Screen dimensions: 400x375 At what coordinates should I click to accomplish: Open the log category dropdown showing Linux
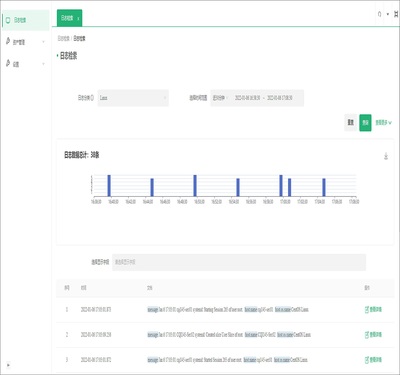point(133,98)
